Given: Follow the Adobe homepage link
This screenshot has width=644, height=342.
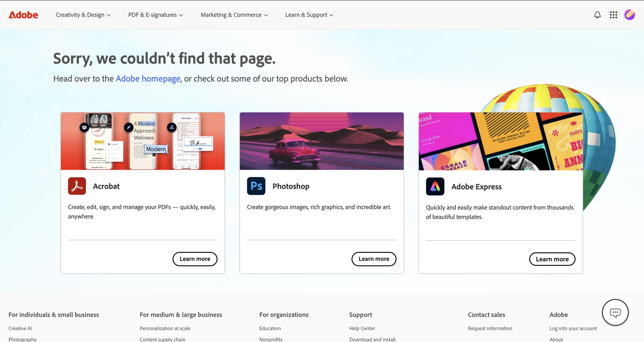Looking at the screenshot, I should point(148,79).
